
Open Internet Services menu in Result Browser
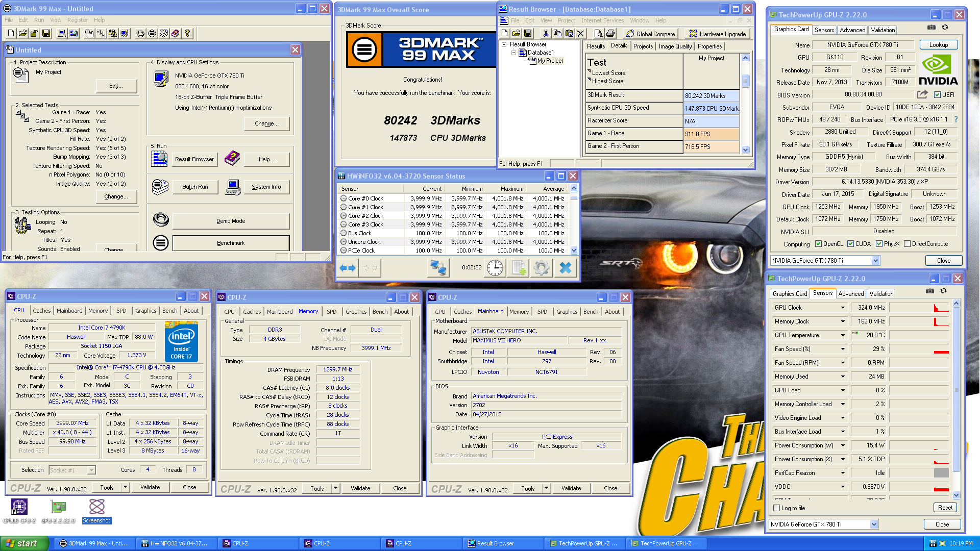(602, 20)
